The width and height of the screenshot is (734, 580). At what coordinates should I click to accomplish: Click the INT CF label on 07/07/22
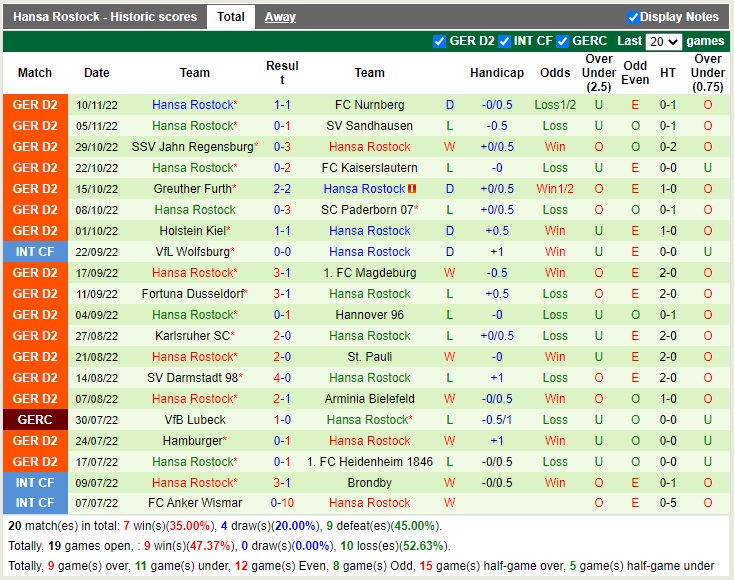tap(35, 503)
